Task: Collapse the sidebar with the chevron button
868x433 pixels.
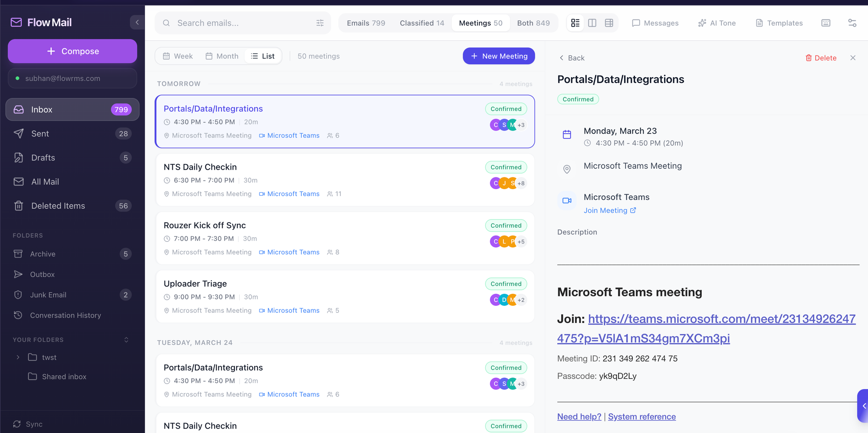Action: click(x=137, y=22)
